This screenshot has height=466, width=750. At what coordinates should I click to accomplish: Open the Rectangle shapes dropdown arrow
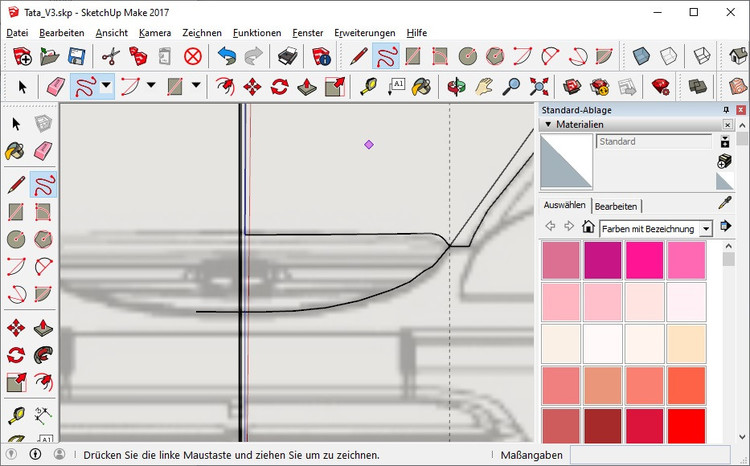(196, 86)
